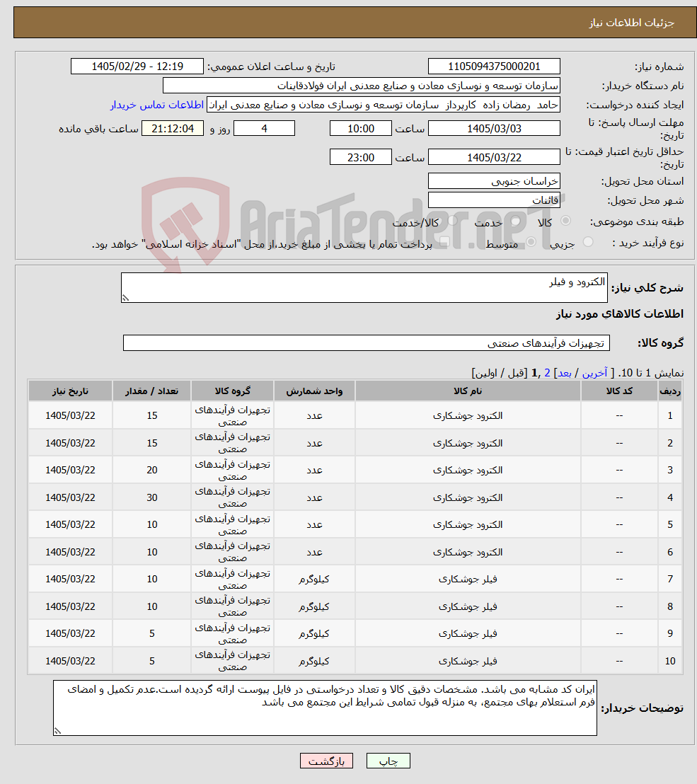
Task: Jump to آخرین last page link
Action: tap(594, 372)
